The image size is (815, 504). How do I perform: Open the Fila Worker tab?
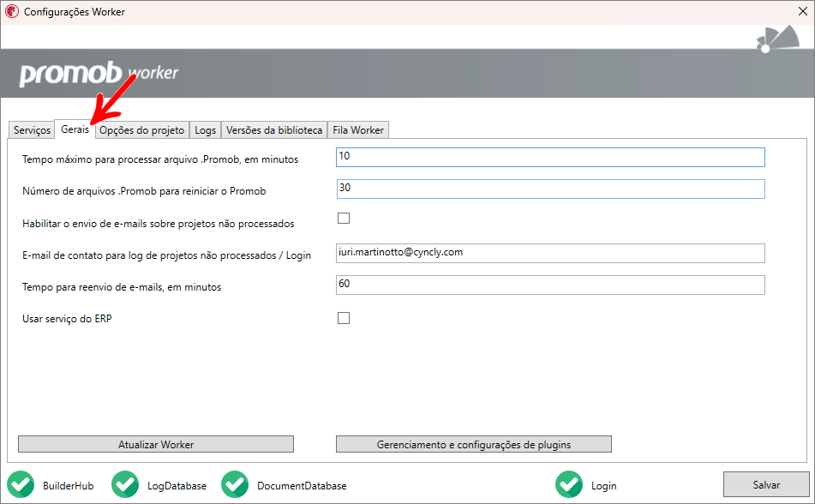[358, 130]
